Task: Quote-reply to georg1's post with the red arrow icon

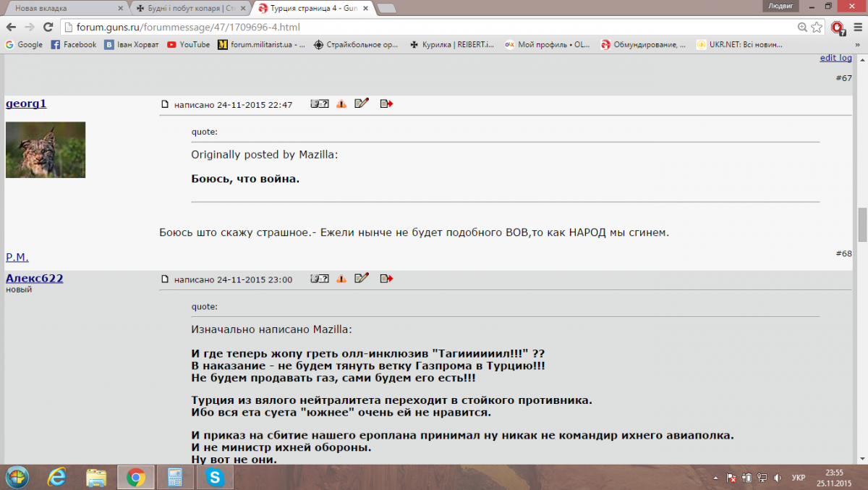Action: 386,104
